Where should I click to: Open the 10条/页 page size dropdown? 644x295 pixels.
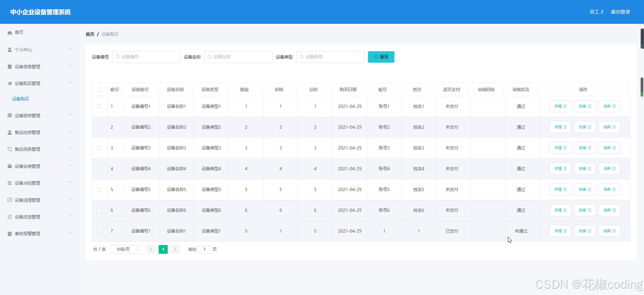[x=125, y=249]
